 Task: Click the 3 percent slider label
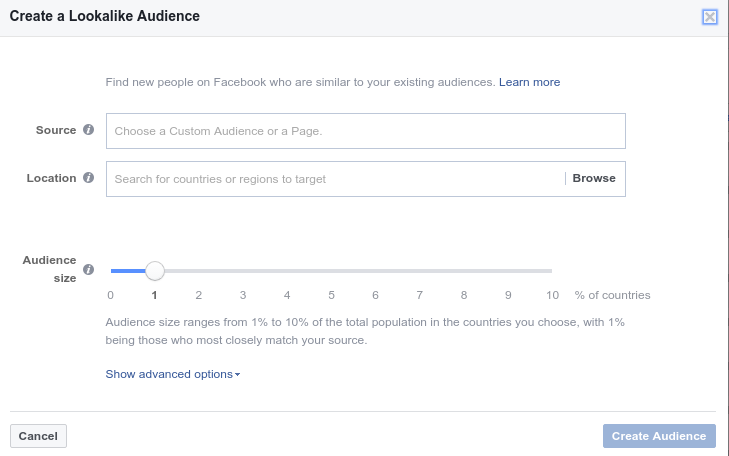click(x=243, y=295)
